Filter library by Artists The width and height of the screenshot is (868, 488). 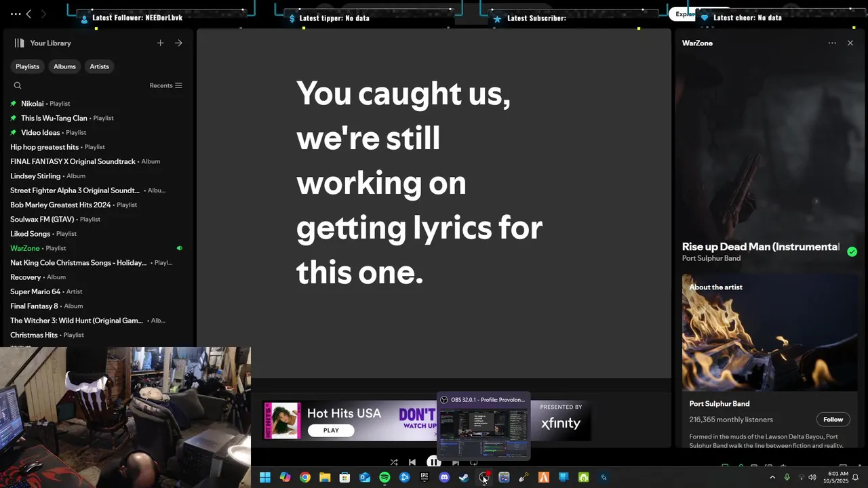99,66
